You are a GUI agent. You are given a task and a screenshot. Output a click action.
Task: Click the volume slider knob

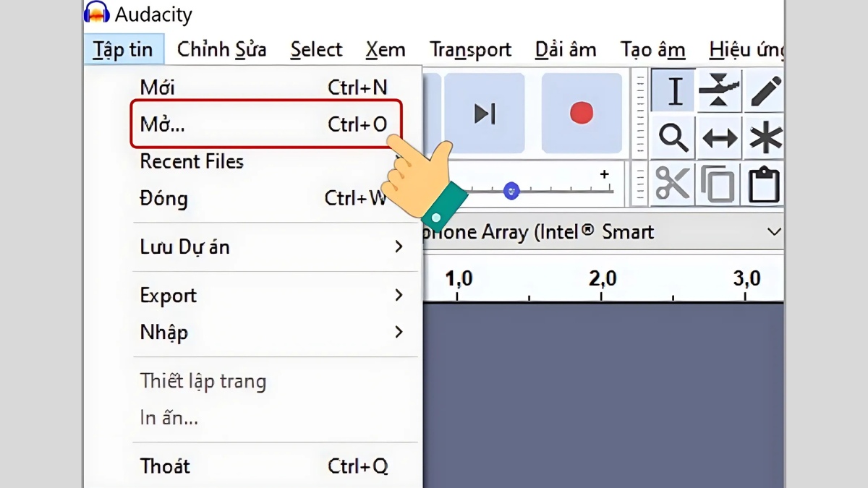511,191
